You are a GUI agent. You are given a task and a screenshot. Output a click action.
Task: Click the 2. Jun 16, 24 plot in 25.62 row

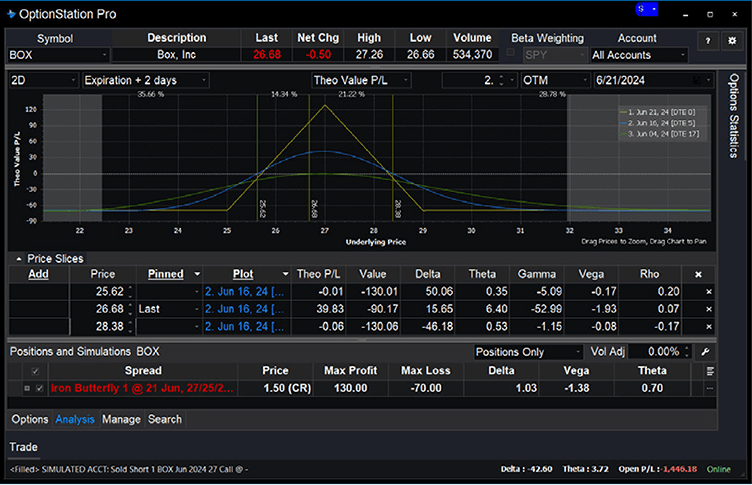[244, 292]
